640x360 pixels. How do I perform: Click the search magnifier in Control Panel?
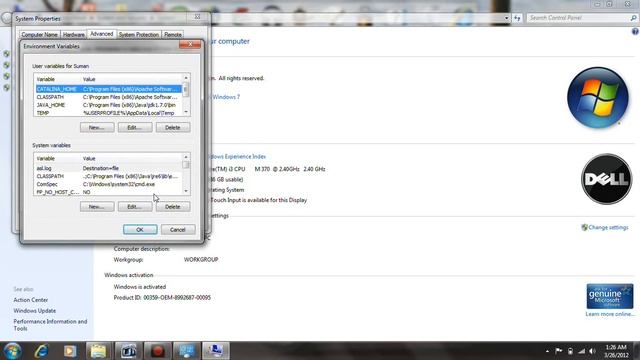point(633,18)
